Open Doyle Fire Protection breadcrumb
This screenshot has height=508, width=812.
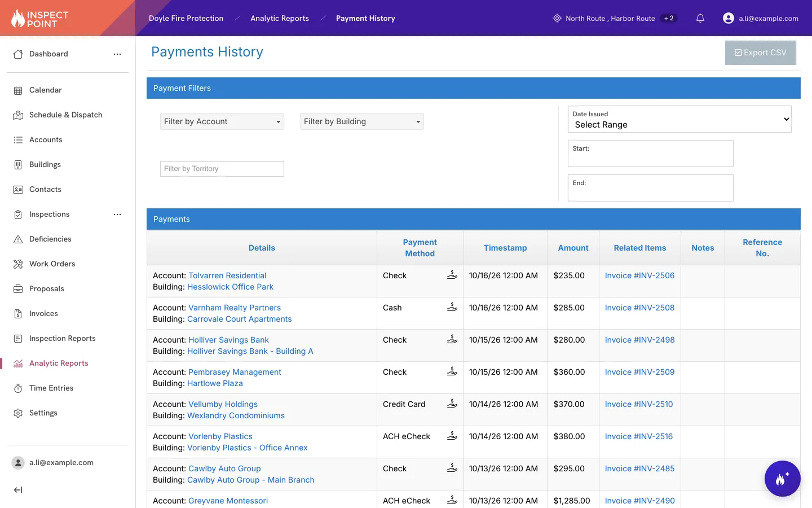click(186, 18)
